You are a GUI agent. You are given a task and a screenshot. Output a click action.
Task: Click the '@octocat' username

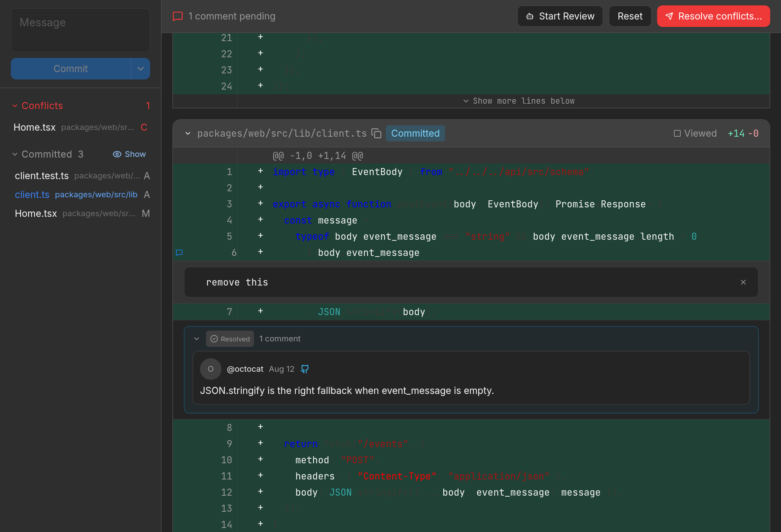(245, 369)
